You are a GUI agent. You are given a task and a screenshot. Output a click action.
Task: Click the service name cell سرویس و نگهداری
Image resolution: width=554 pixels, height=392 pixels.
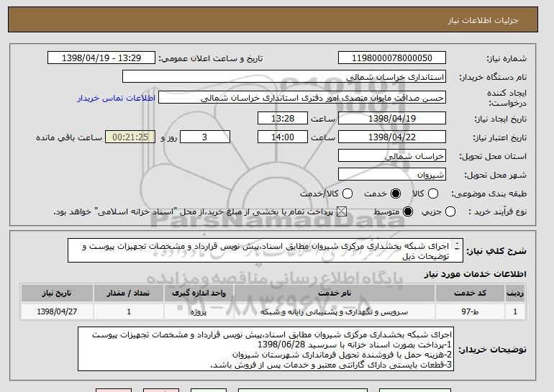[x=335, y=311]
